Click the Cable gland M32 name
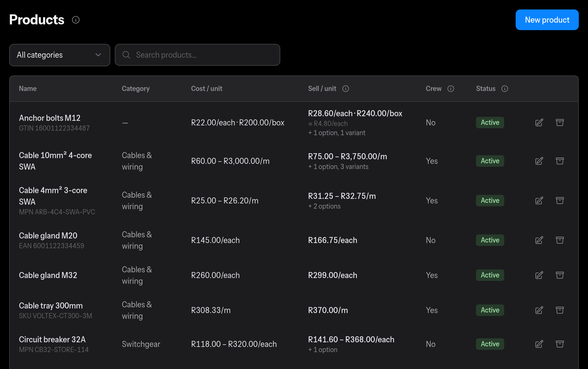The image size is (588, 369). 48,275
